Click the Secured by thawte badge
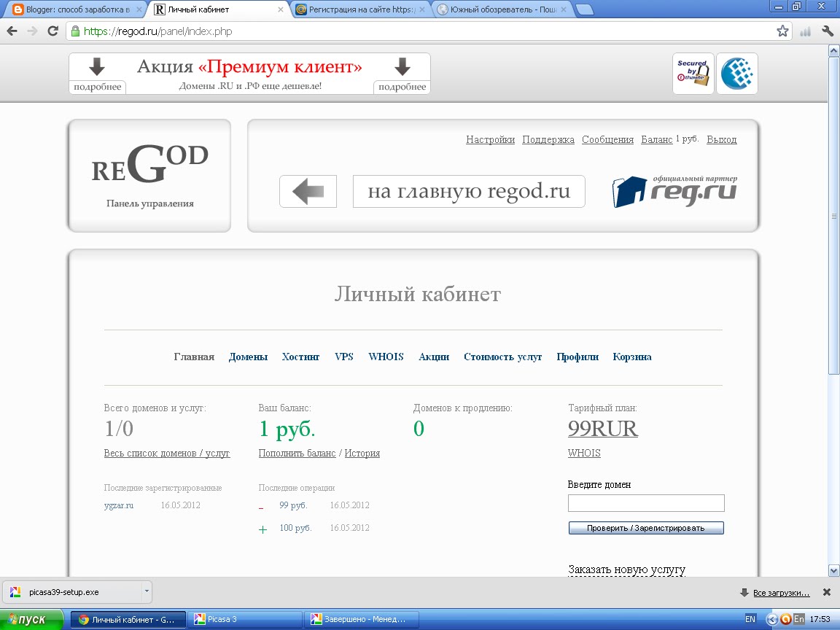The height and width of the screenshot is (630, 840). (693, 74)
